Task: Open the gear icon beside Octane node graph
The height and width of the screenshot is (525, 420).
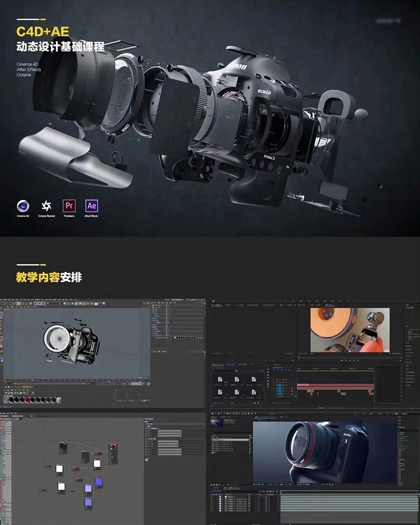Action: 147,459
